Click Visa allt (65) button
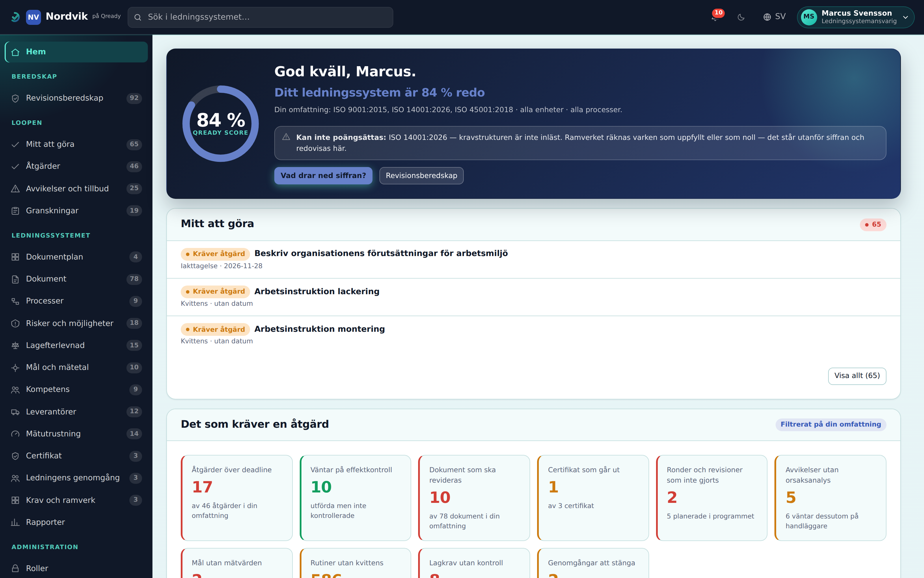Image resolution: width=924 pixels, height=578 pixels. (857, 376)
